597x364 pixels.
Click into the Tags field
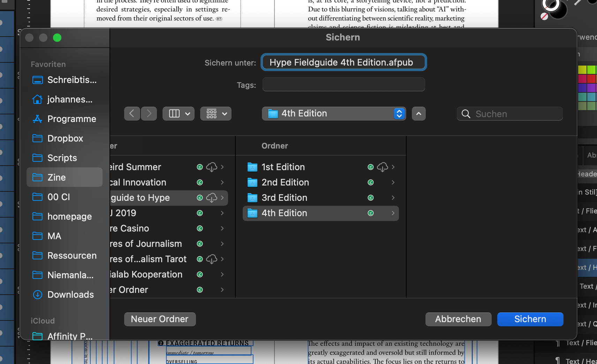click(x=343, y=85)
